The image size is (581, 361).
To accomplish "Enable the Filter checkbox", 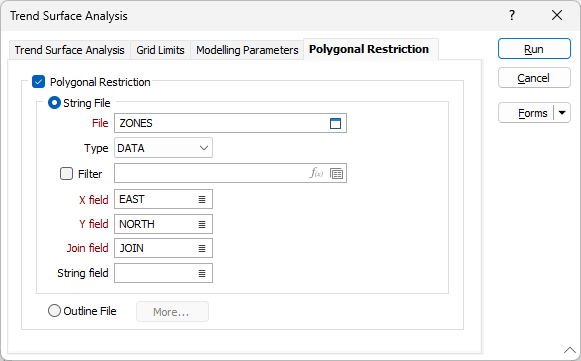I will [x=66, y=173].
